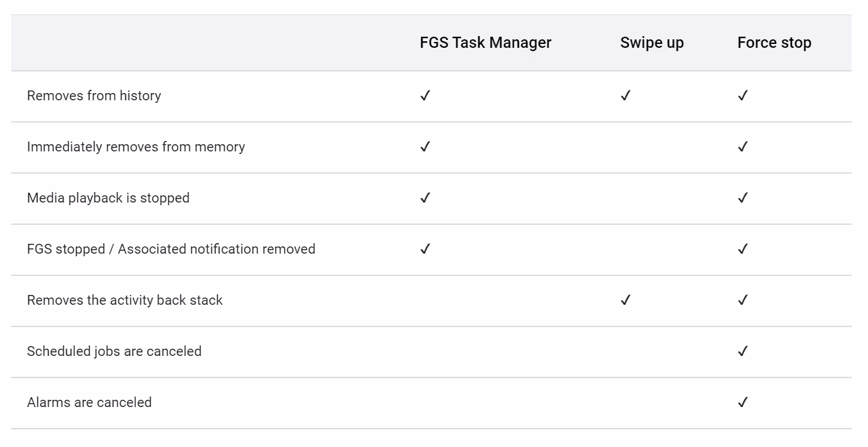Click the Scheduled jobs are canceled label
The image size is (868, 447).
114,351
